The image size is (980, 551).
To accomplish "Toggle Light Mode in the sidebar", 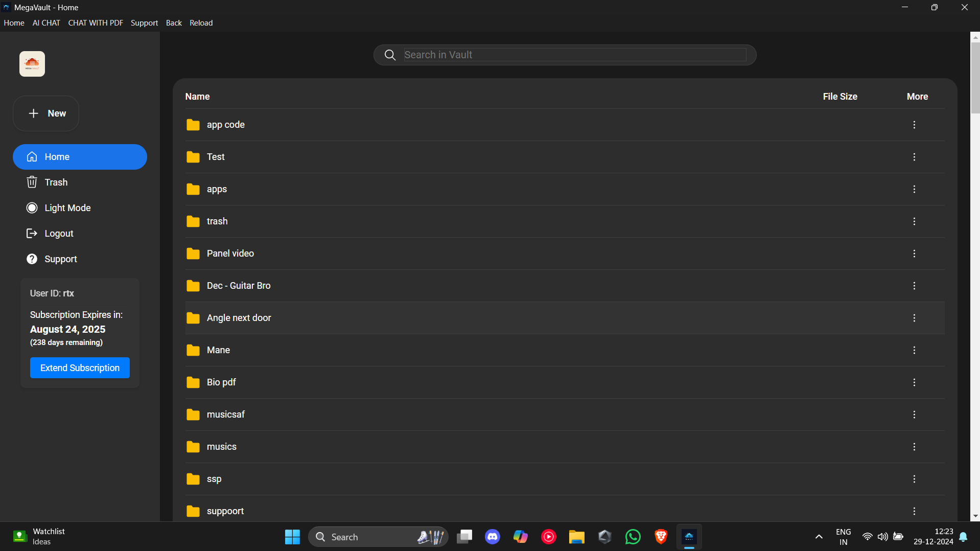I will pyautogui.click(x=67, y=208).
